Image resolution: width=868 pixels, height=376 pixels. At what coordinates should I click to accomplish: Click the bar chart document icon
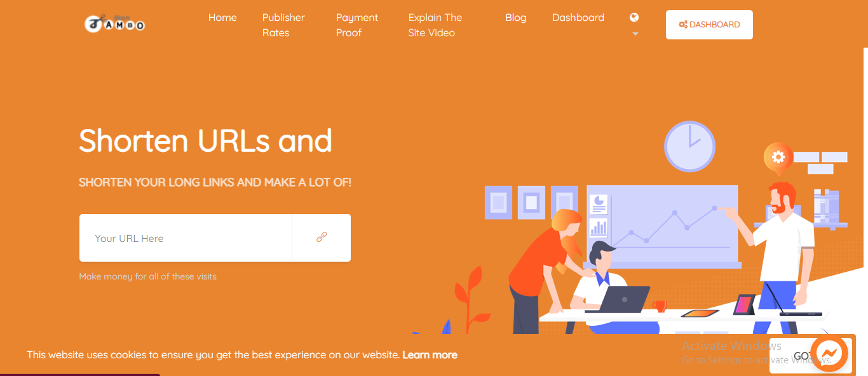pos(598,227)
